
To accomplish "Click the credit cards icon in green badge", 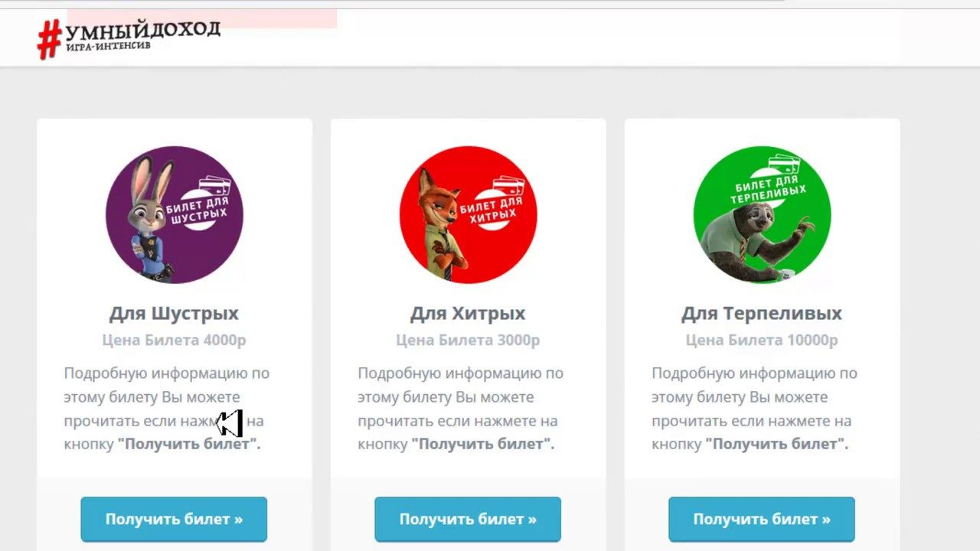I will point(784,165).
